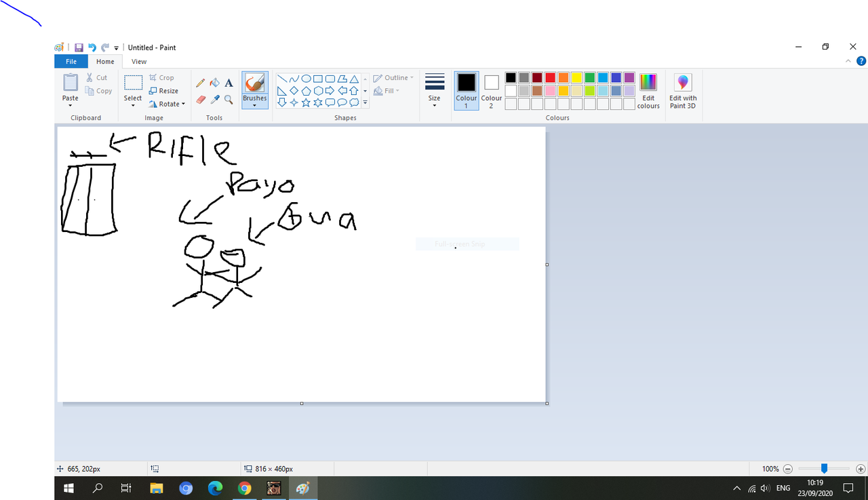Step down one row in the Shapes gallery

[x=365, y=91]
